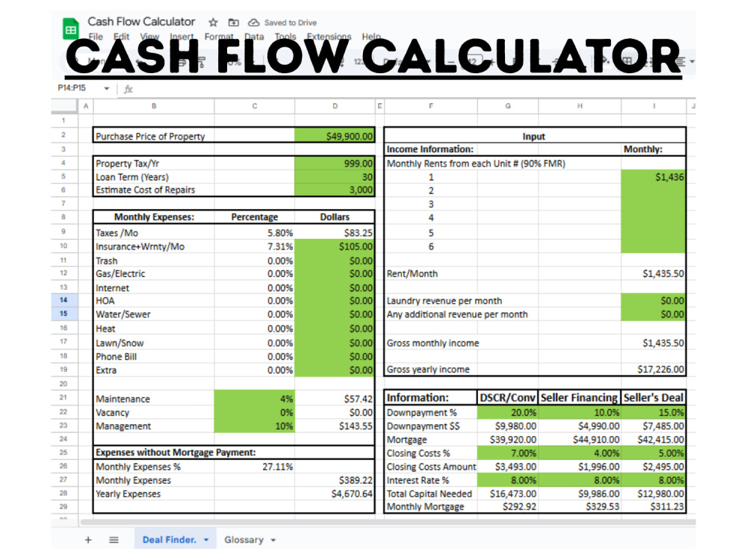Click into the formula bar
Viewport: 747px width, 560px height.
[409, 89]
